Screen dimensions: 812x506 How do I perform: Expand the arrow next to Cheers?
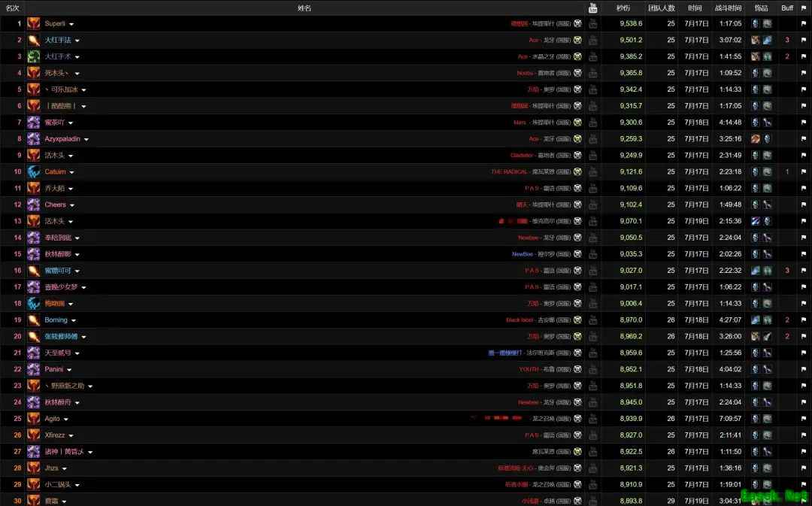pos(72,205)
